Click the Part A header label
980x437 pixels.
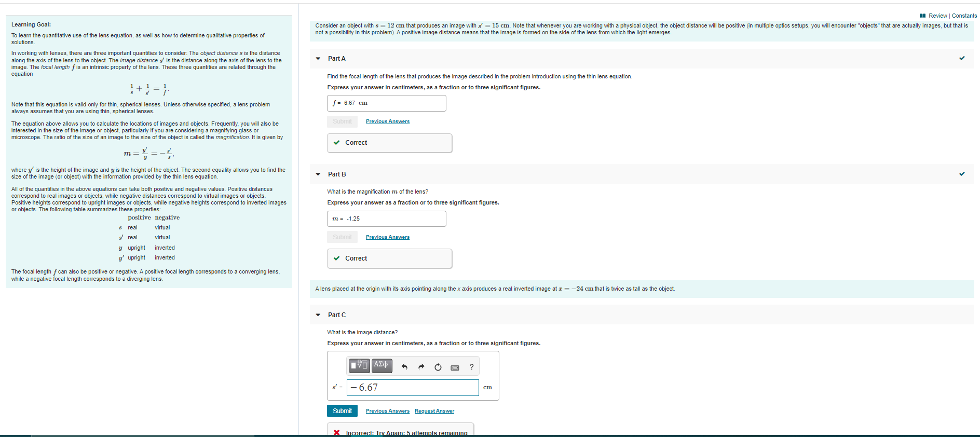coord(336,59)
